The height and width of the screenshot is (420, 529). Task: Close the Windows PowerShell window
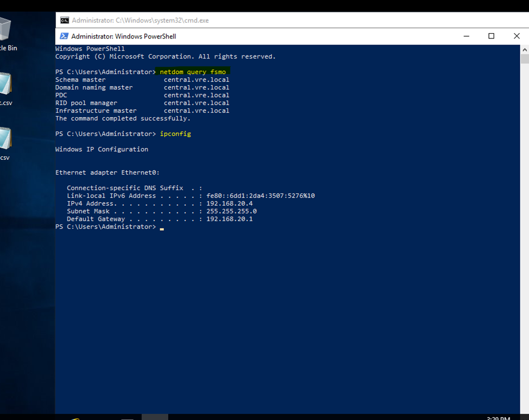click(x=516, y=36)
